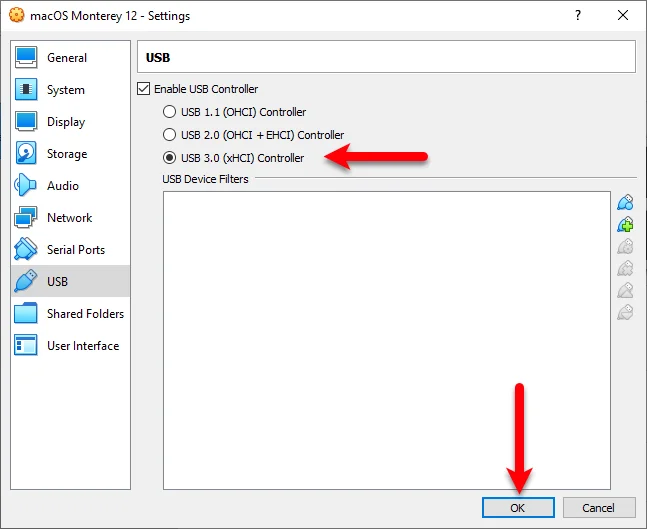Uncheck Enable USB Controller
The height and width of the screenshot is (529, 647).
[143, 89]
